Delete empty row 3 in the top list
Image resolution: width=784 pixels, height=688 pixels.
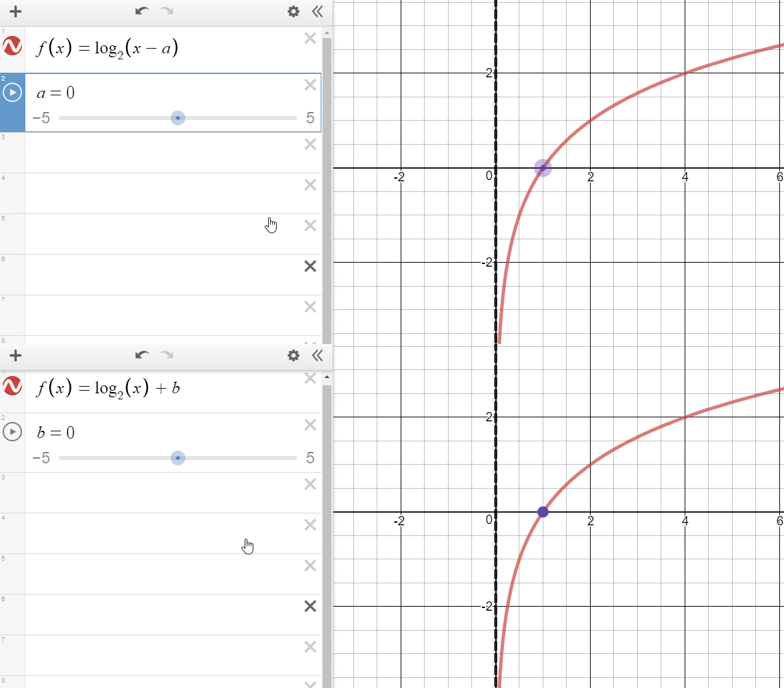310,144
